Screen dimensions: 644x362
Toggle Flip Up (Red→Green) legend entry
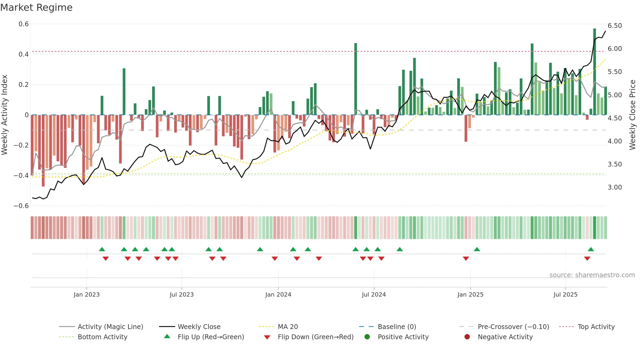(204, 337)
